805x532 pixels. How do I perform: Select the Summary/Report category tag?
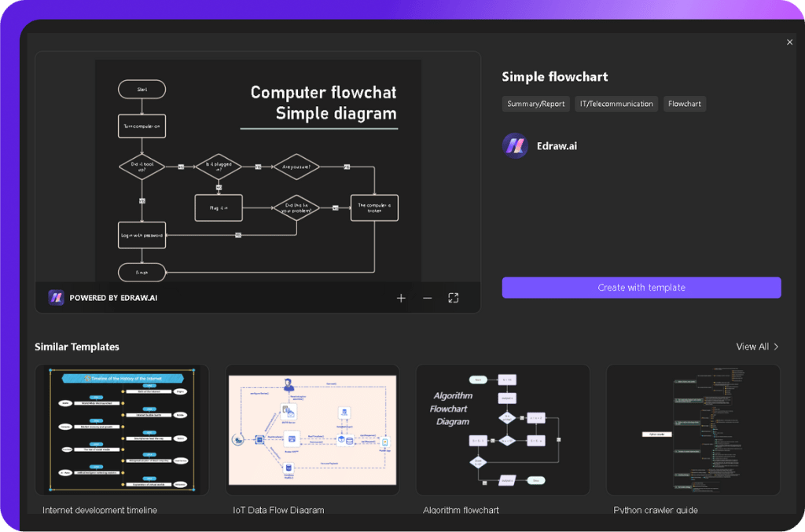click(535, 103)
